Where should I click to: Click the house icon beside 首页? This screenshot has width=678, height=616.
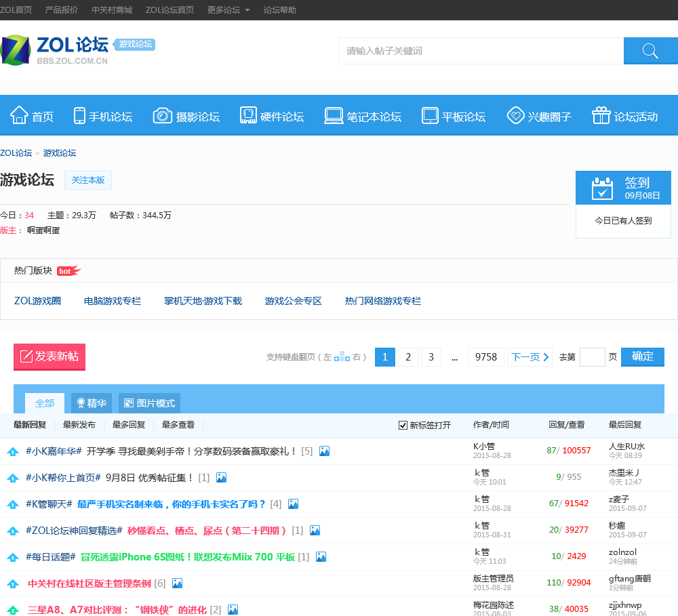point(19,115)
